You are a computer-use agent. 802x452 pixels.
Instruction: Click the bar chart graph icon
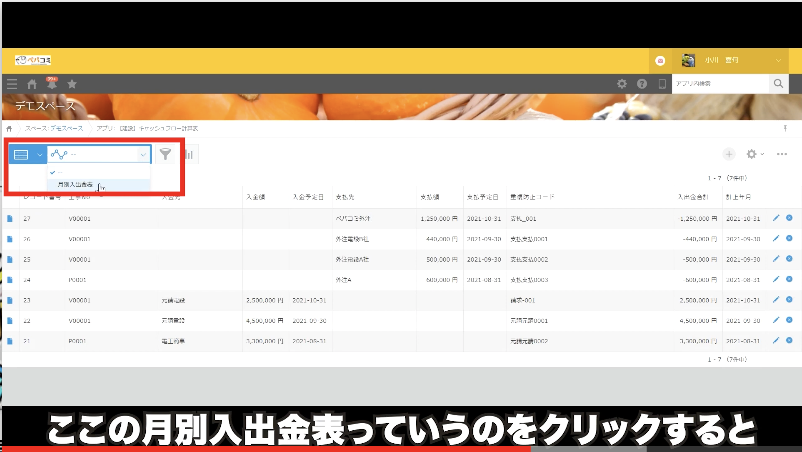[188, 154]
